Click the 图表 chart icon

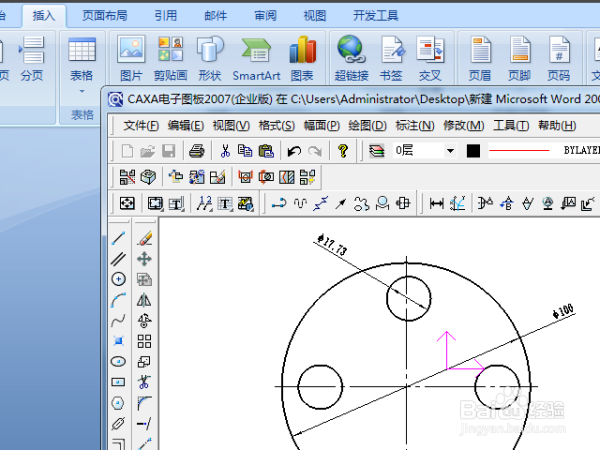coord(302,59)
